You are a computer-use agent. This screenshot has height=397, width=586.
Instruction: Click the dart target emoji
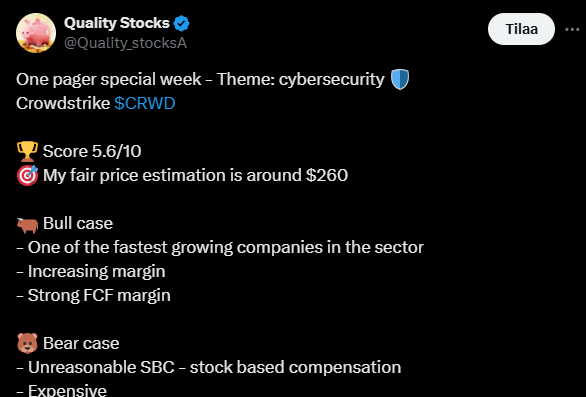27,175
